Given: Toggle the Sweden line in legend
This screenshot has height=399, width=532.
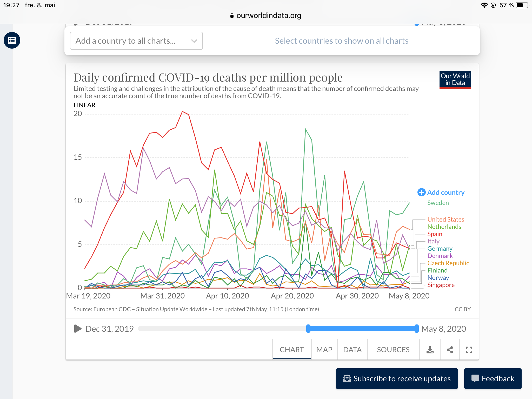Looking at the screenshot, I should (x=438, y=203).
